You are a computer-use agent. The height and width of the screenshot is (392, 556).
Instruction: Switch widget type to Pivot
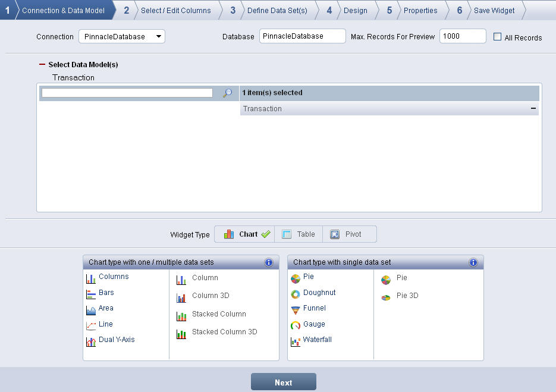coord(346,234)
